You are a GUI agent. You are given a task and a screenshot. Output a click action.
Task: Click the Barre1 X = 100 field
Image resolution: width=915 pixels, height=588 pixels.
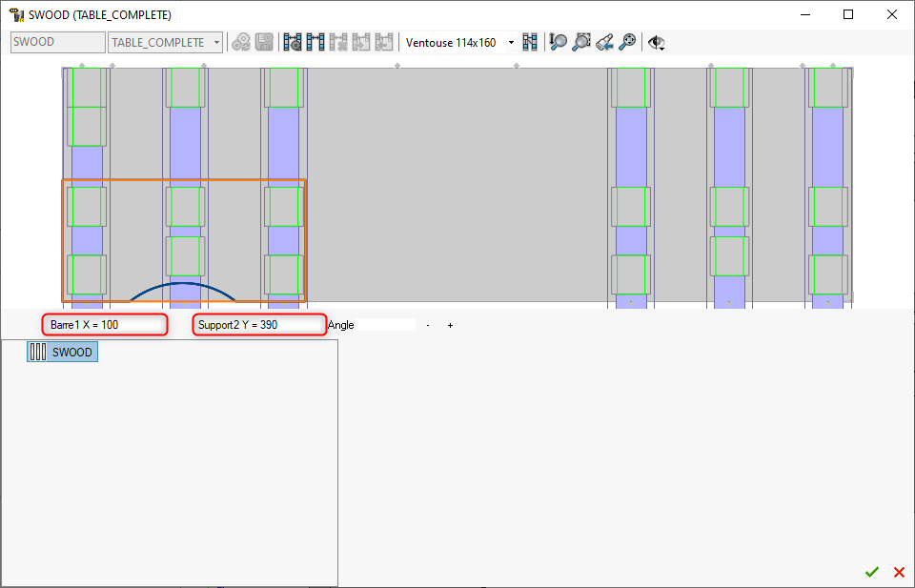(x=105, y=325)
